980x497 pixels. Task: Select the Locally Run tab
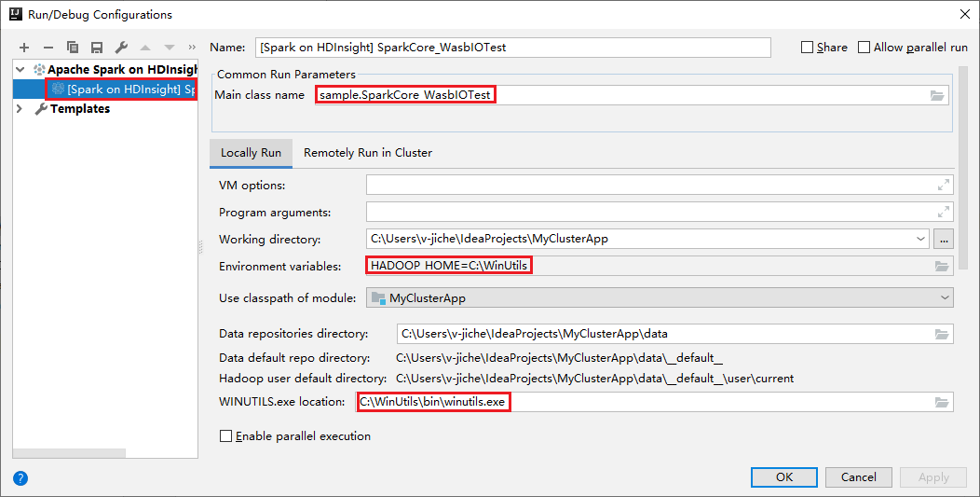[x=251, y=153]
